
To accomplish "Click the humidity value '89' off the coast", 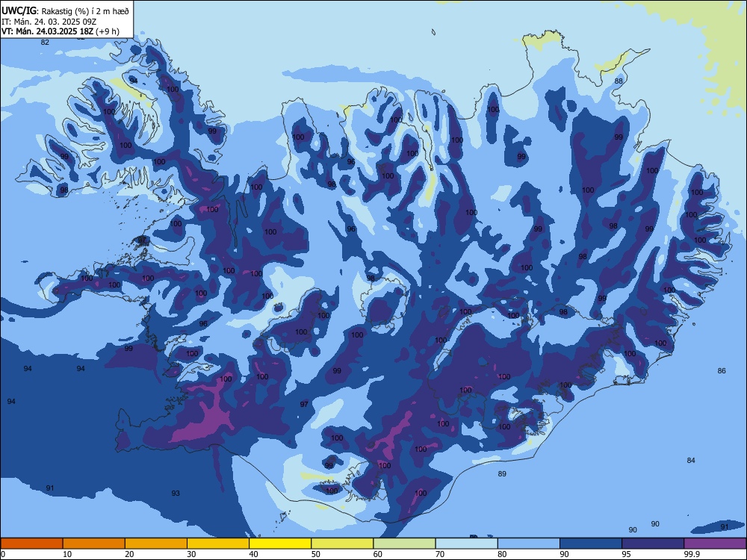I will (502, 473).
